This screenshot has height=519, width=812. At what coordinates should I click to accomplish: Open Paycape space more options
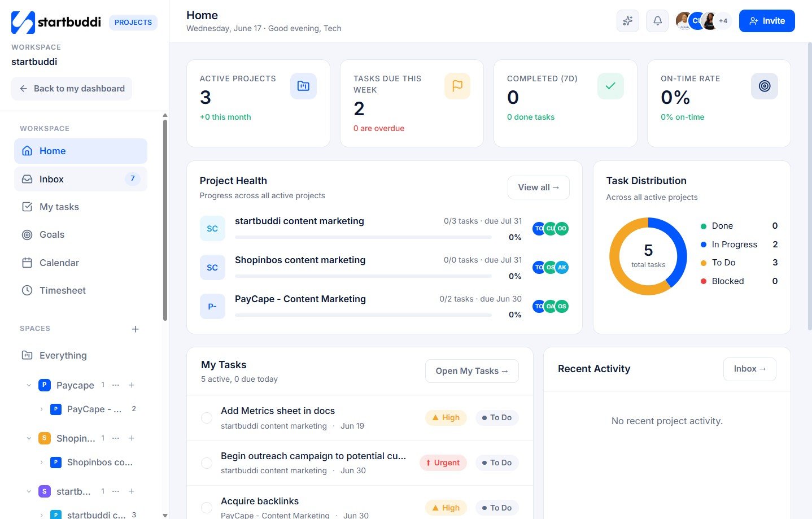[116, 385]
